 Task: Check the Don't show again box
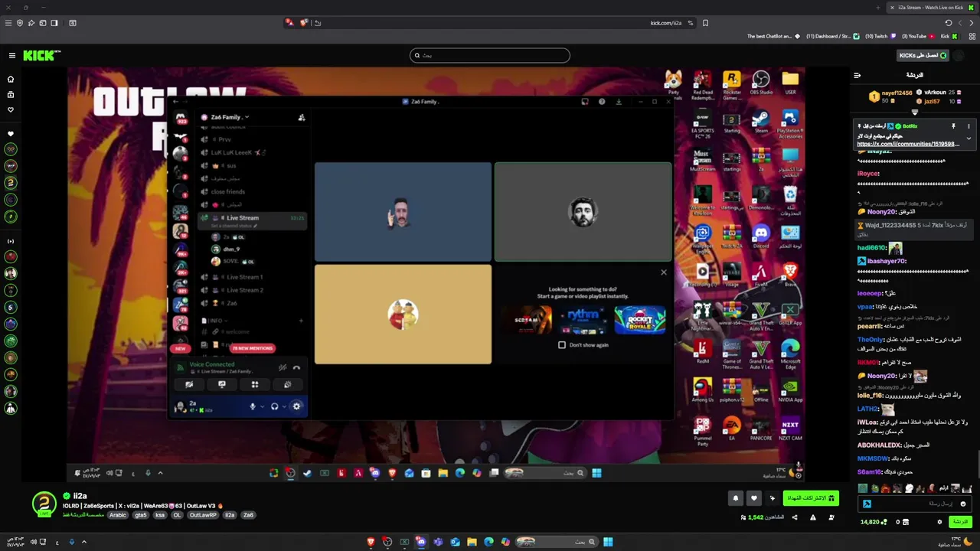click(x=562, y=345)
